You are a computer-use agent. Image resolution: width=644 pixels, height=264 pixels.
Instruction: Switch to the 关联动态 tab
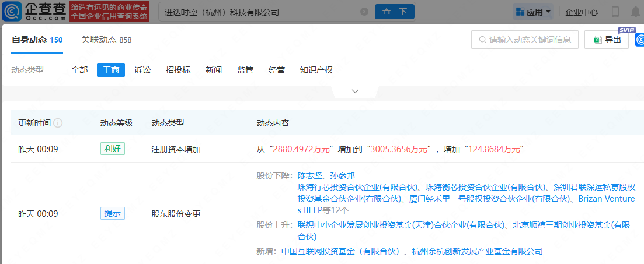(106, 40)
